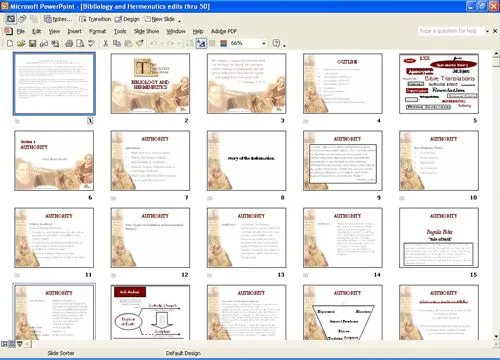
Task: Click the Cut scissors icon
Action: [105, 43]
